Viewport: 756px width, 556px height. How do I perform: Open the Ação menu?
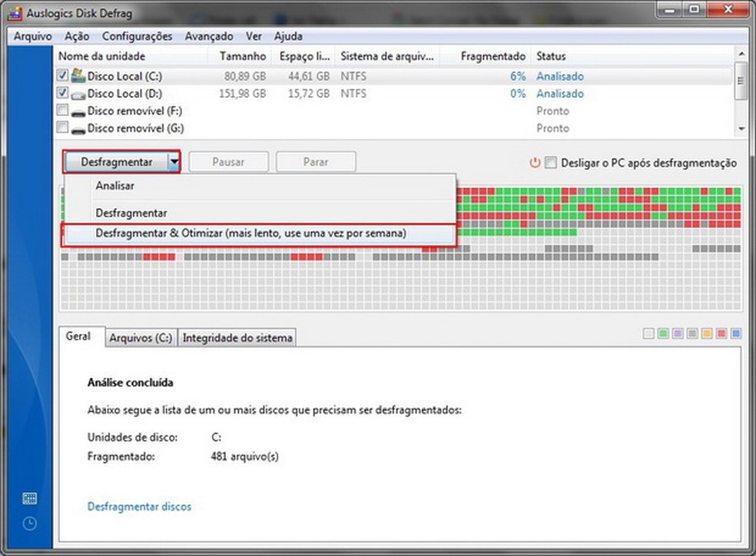pyautogui.click(x=77, y=36)
